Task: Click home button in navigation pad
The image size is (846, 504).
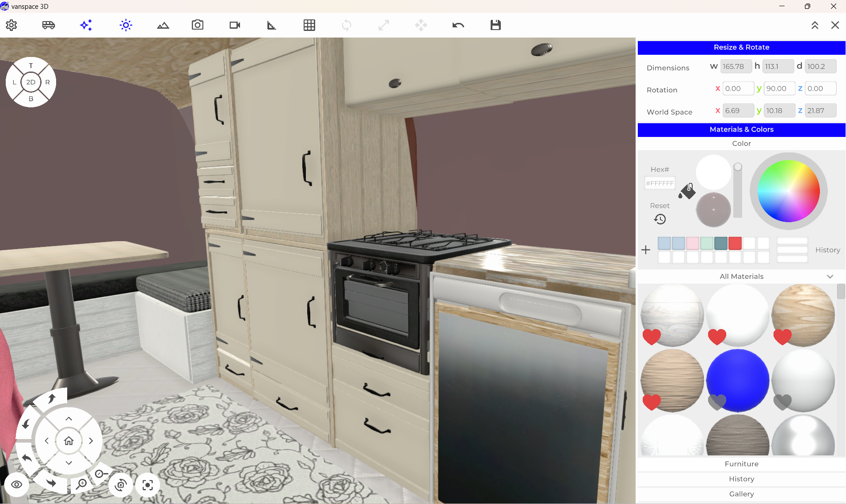Action: tap(69, 440)
